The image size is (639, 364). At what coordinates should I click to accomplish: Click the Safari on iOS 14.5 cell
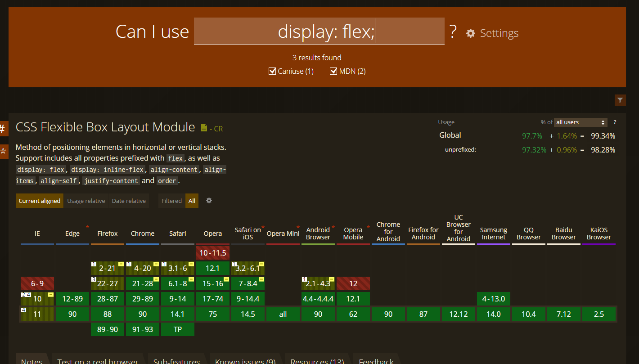pyautogui.click(x=248, y=314)
